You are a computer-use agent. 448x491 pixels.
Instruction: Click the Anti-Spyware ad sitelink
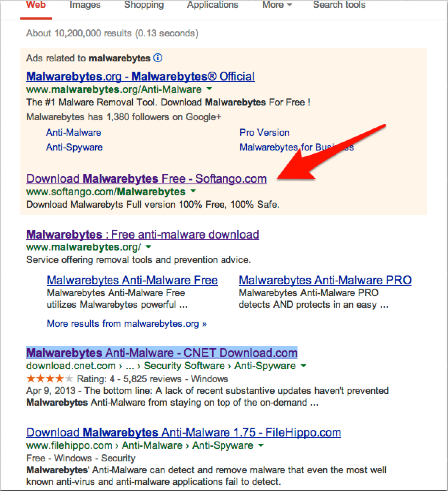click(74, 147)
